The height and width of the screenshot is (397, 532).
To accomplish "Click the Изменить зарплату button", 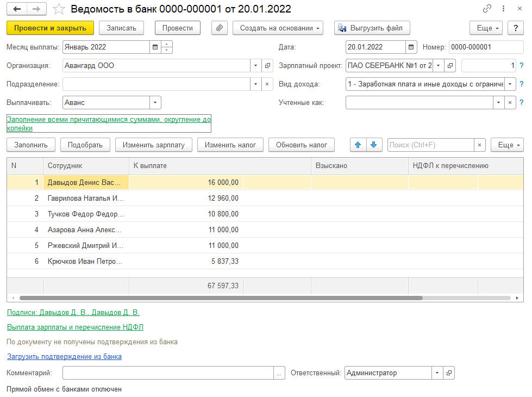I will click(x=154, y=145).
